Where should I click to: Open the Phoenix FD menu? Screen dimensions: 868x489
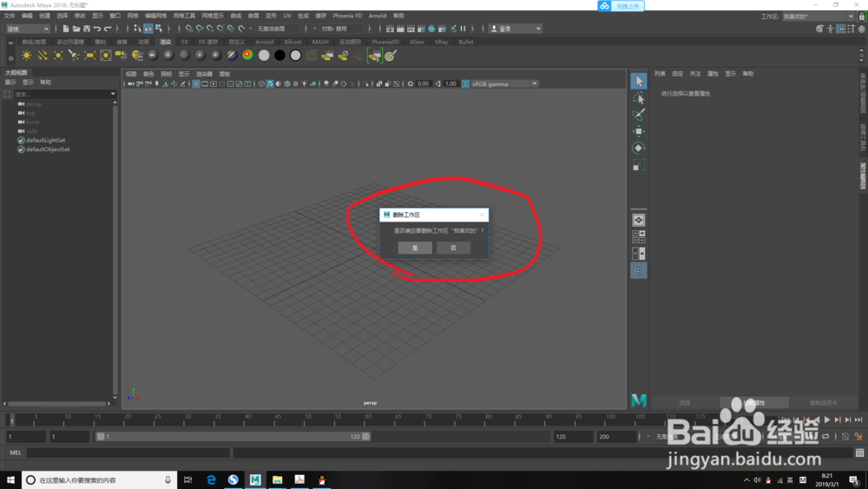coord(347,16)
